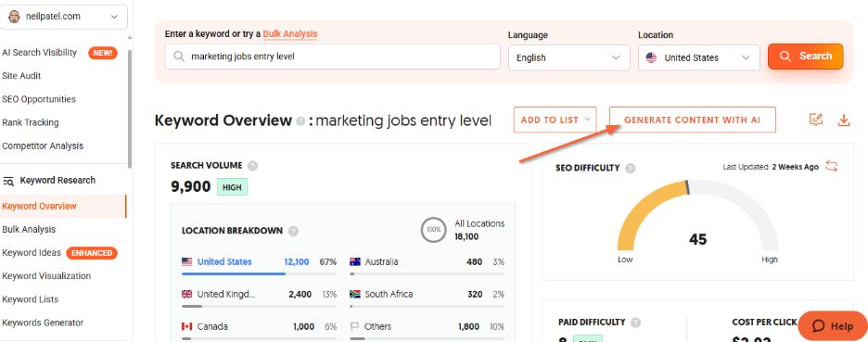
Task: Open Rank Tracking page
Action: (31, 122)
